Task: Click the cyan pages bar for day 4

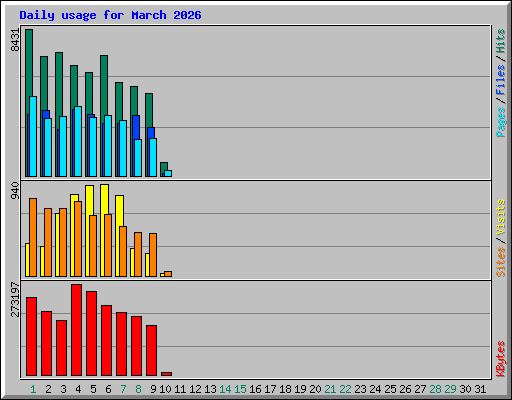Action: [x=78, y=142]
